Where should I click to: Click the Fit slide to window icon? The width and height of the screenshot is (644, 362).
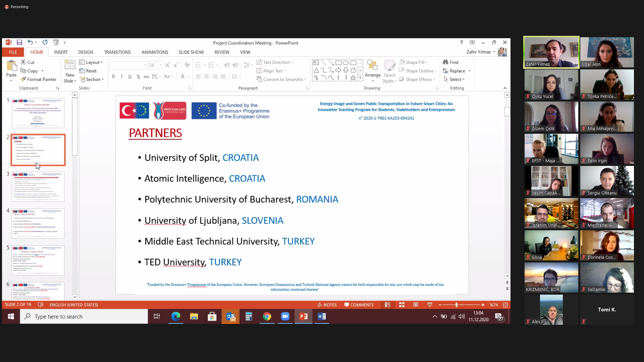(x=505, y=305)
